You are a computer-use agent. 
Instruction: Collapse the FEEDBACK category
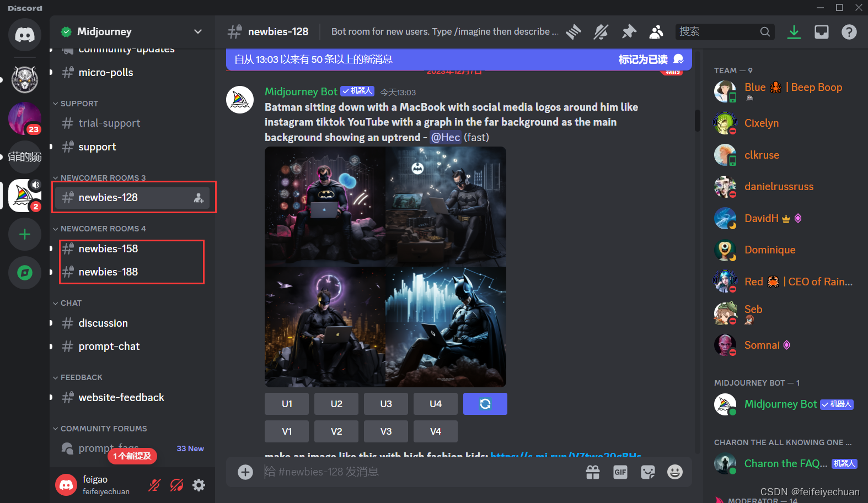pyautogui.click(x=78, y=377)
